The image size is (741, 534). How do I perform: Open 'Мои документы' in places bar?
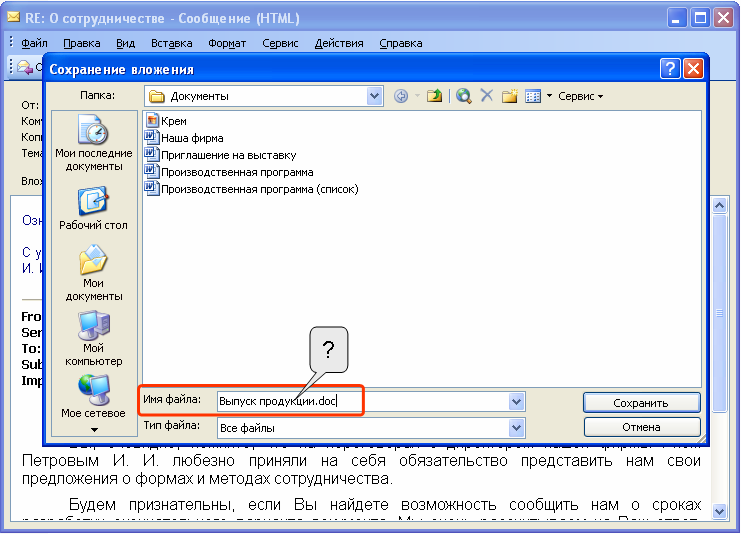[93, 274]
